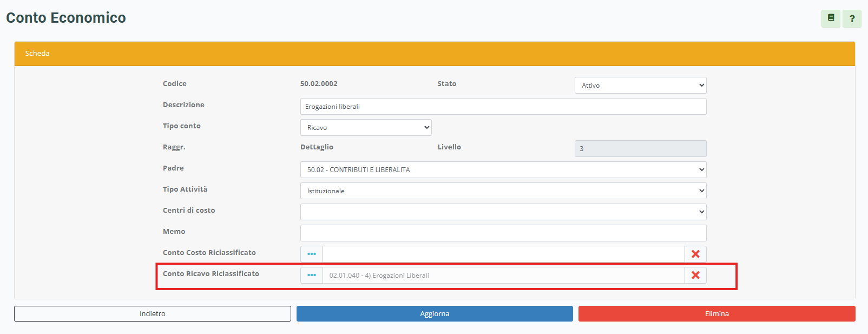The image size is (868, 334).
Task: Focus the Descrizione field with Erogazioni liberali
Action: [x=503, y=106]
